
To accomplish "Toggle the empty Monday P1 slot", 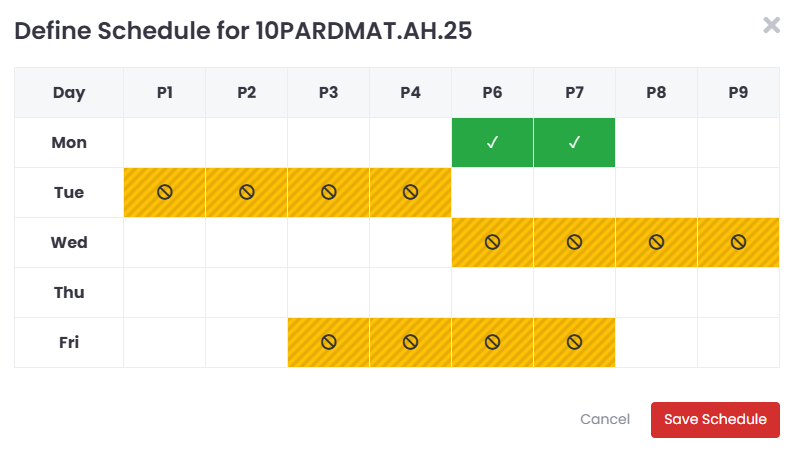I will [165, 143].
